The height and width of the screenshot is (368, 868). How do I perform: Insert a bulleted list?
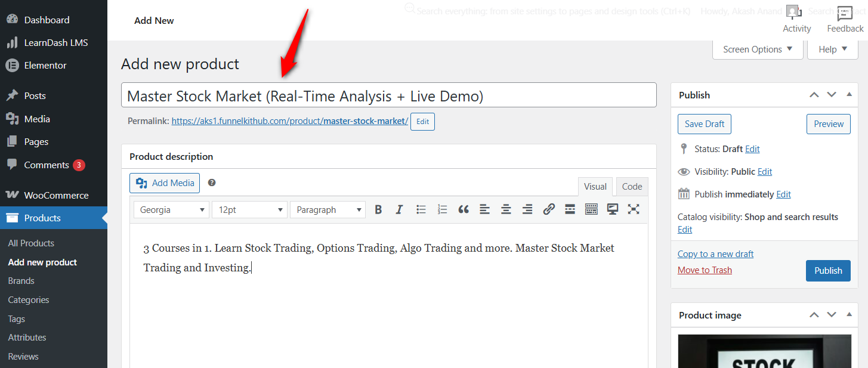(421, 209)
